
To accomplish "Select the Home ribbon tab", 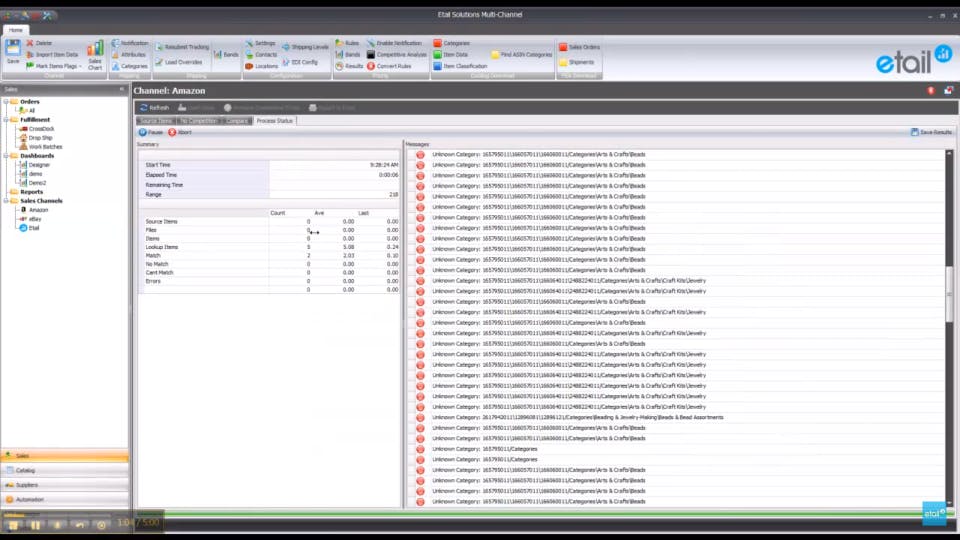I will coord(15,30).
